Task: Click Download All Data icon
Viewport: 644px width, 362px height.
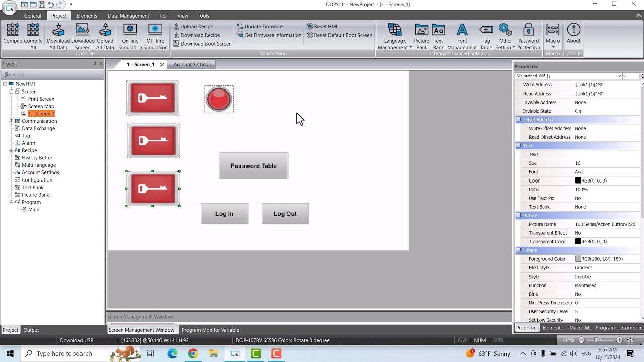Action: tap(58, 36)
